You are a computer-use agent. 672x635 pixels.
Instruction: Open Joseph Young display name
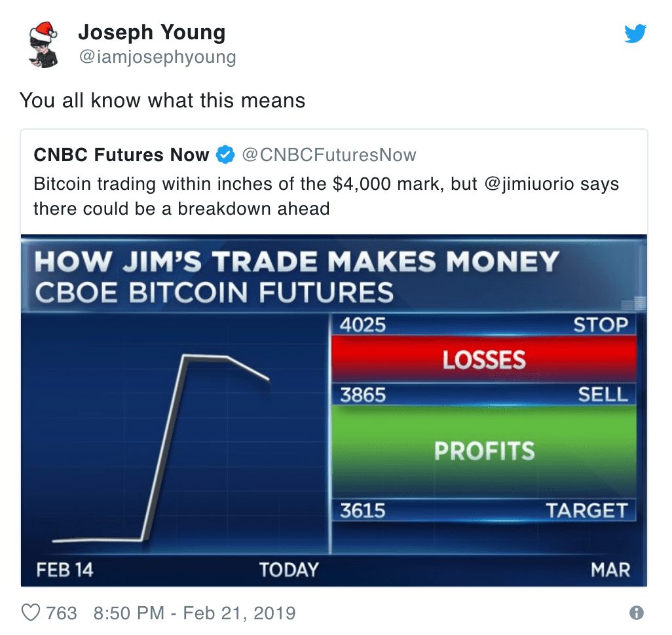click(152, 33)
